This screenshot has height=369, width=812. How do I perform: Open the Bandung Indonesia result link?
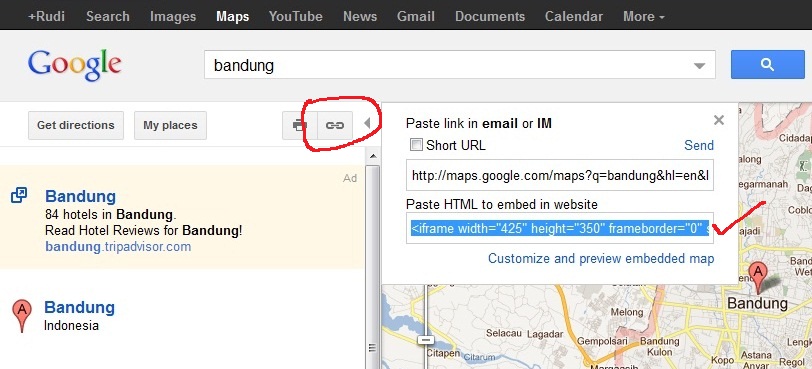pyautogui.click(x=79, y=307)
